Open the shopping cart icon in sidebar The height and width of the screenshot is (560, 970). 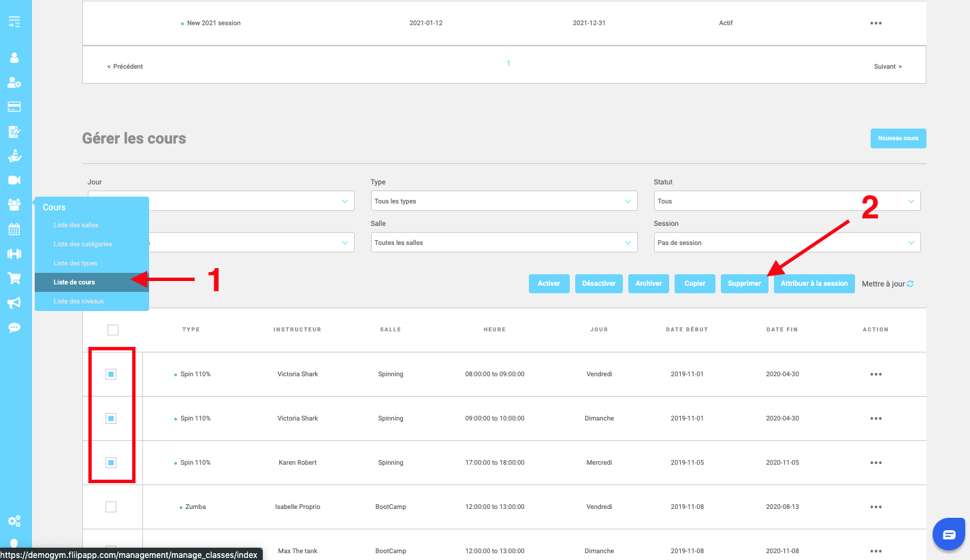tap(14, 278)
